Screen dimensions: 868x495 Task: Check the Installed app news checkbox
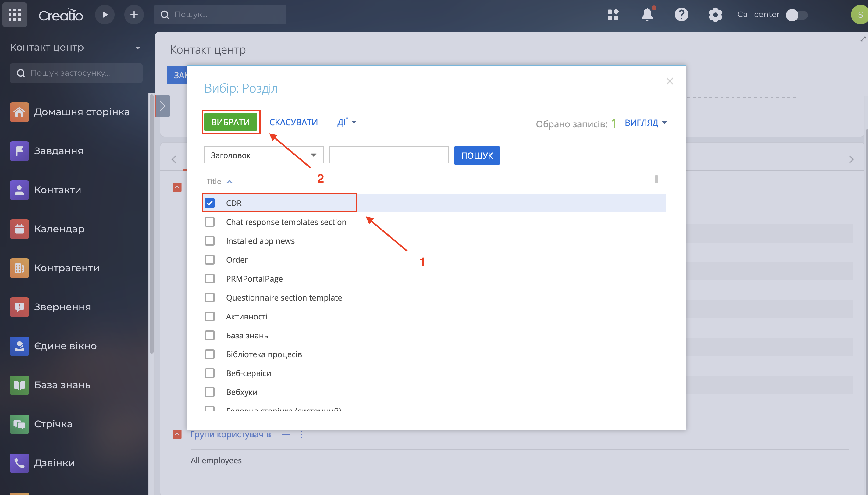click(x=210, y=241)
